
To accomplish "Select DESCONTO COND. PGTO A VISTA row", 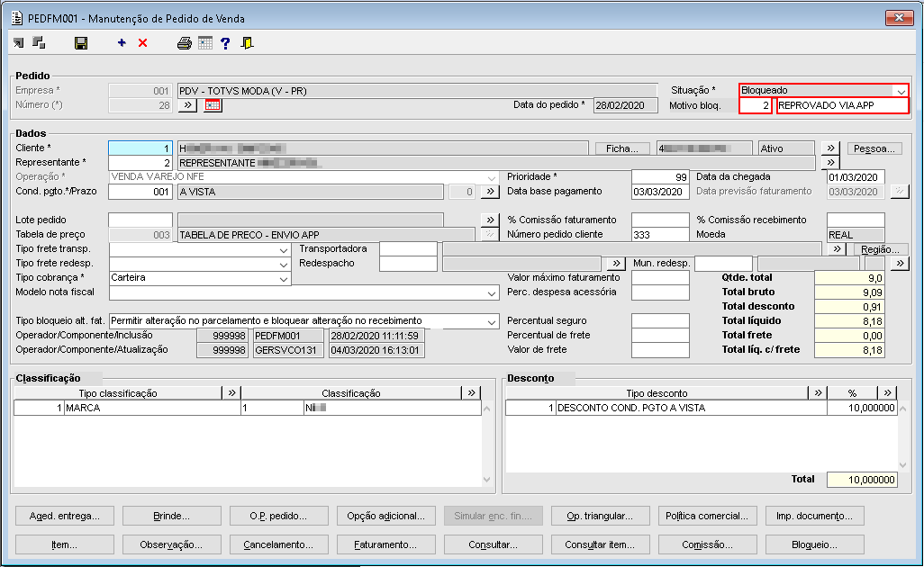I will (702, 408).
